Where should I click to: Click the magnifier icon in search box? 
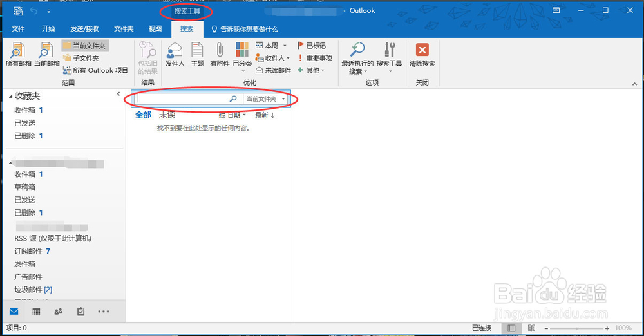233,98
